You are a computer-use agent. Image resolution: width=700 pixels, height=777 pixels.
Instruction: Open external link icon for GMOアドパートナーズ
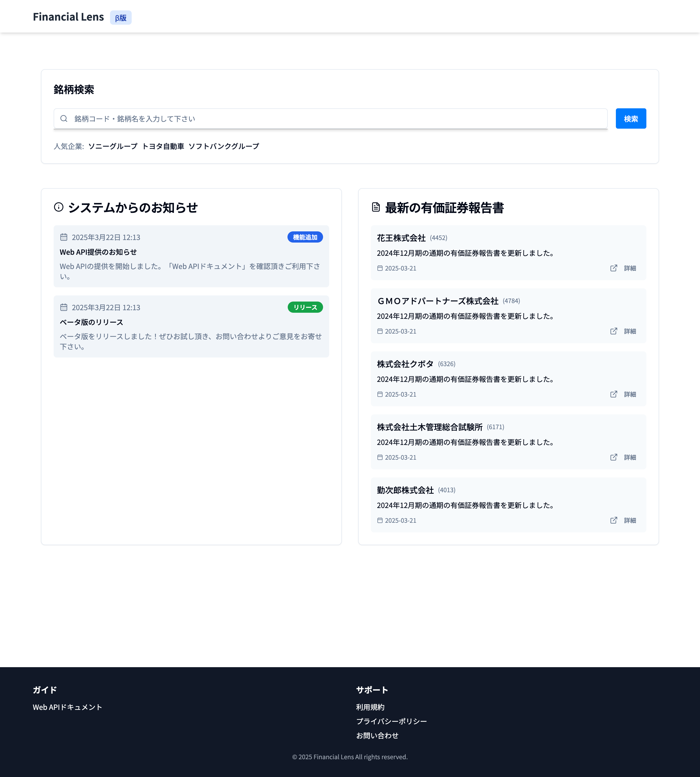click(x=614, y=331)
